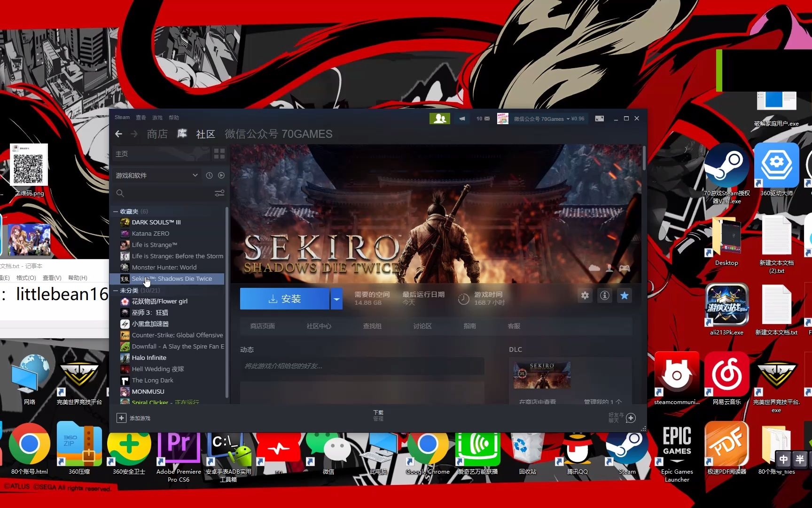Click the game settings gear icon
The width and height of the screenshot is (812, 508).
pos(585,295)
